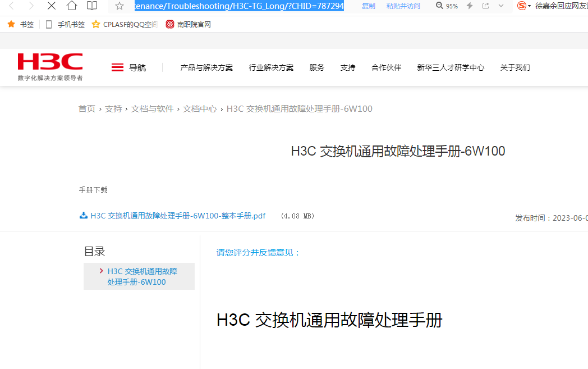The height and width of the screenshot is (369, 588).
Task: Click the Sogou search engine icon
Action: pos(522,6)
